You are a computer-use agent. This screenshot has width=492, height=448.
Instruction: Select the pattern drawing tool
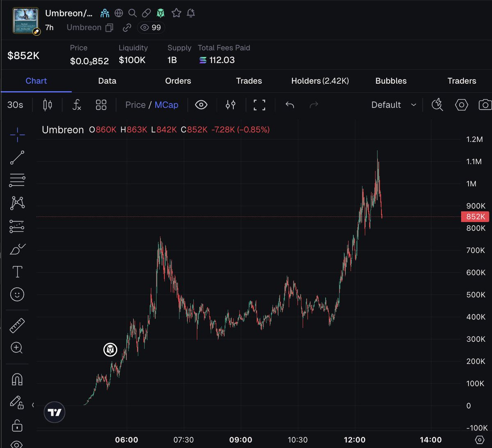pos(17,203)
